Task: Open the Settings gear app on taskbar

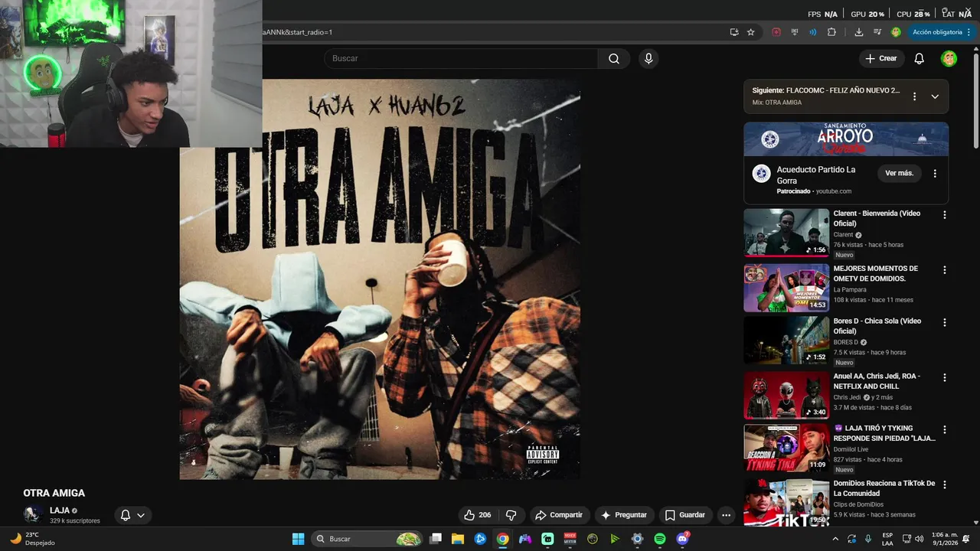Action: point(637,539)
